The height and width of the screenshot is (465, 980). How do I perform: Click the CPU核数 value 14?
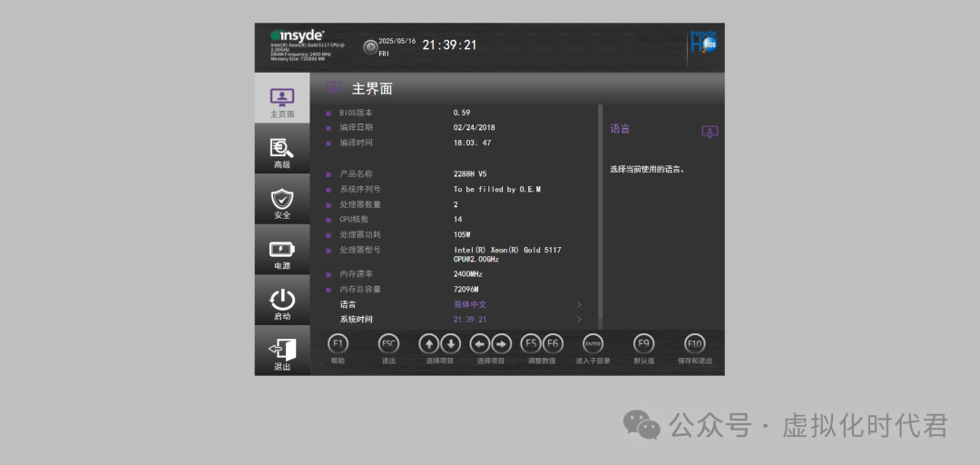click(458, 220)
